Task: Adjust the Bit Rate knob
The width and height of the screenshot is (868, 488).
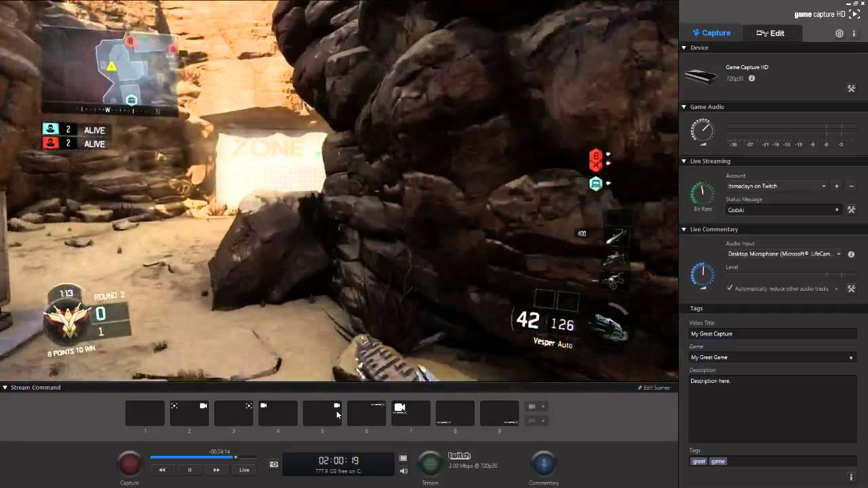Action: tap(703, 194)
